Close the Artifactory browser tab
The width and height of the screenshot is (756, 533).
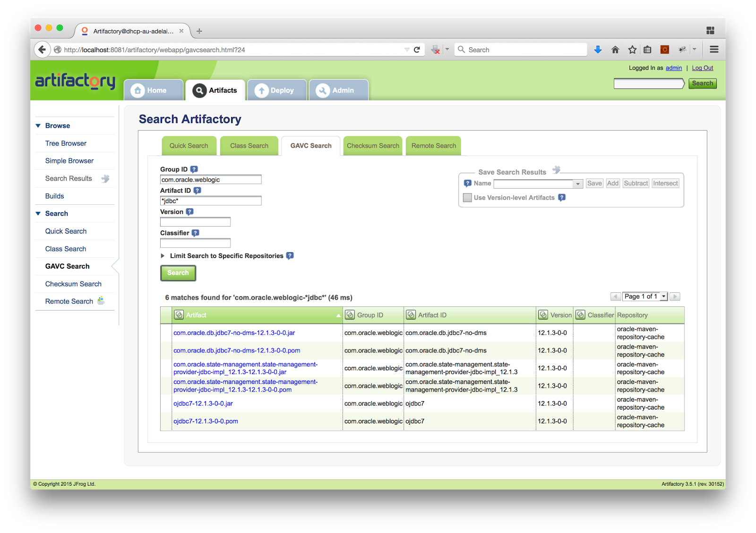pyautogui.click(x=181, y=31)
